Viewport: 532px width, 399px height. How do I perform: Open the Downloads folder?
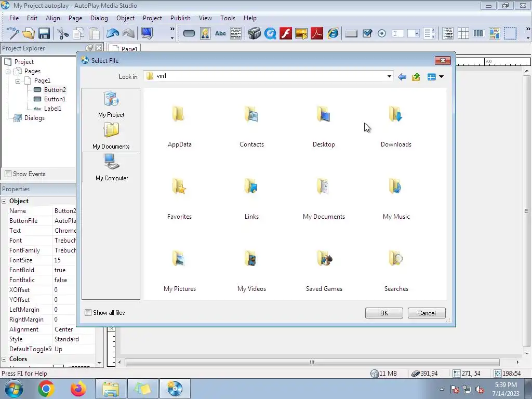point(396,126)
